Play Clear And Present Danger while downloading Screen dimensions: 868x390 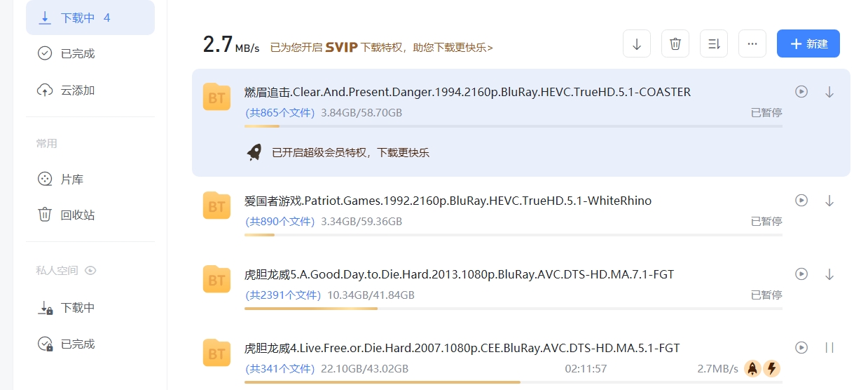(x=801, y=92)
